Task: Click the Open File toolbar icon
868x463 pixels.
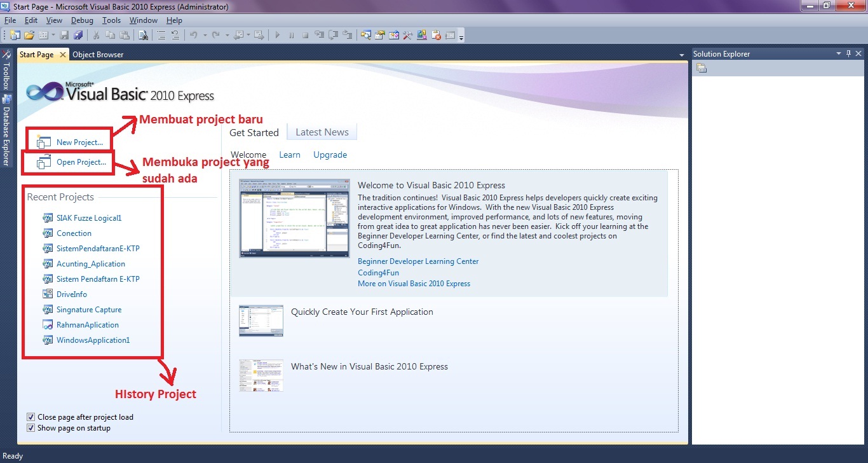Action: pos(29,35)
